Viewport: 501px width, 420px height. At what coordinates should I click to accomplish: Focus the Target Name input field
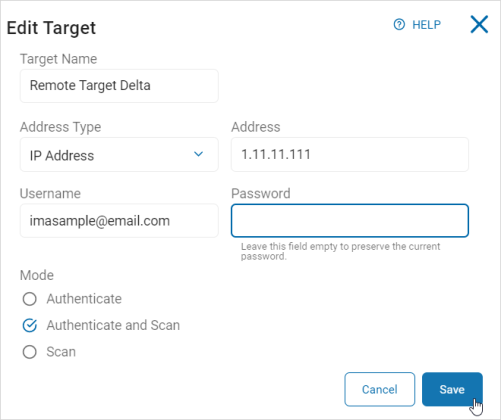coord(119,86)
